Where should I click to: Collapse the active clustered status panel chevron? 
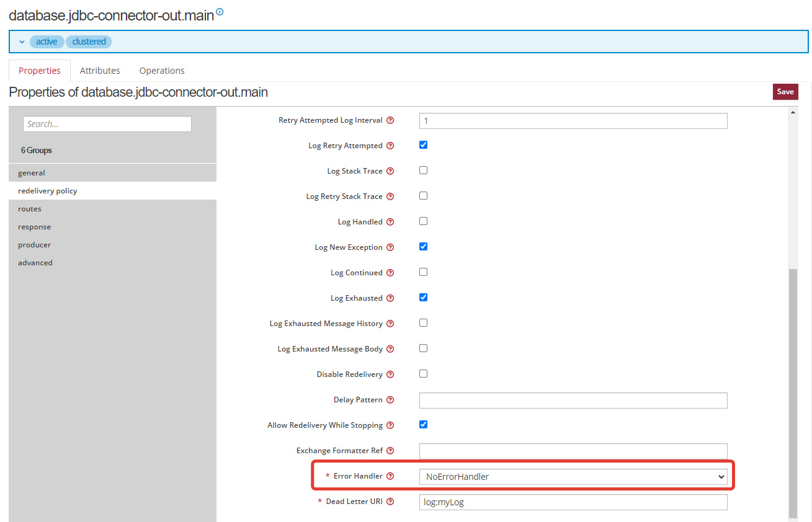(x=22, y=42)
